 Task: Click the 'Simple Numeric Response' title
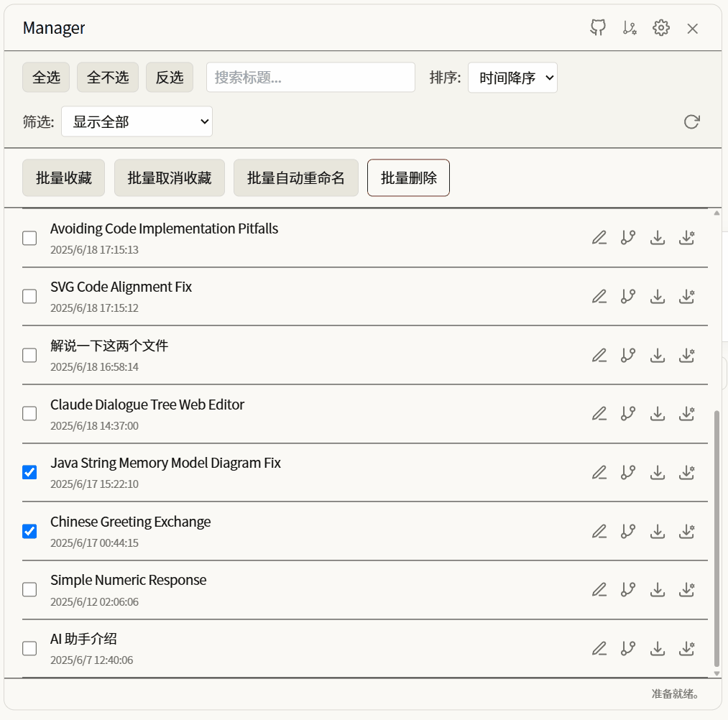(x=128, y=581)
